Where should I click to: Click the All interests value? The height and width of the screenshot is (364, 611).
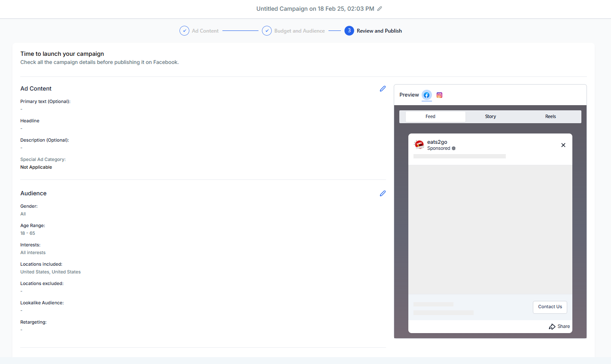point(33,253)
